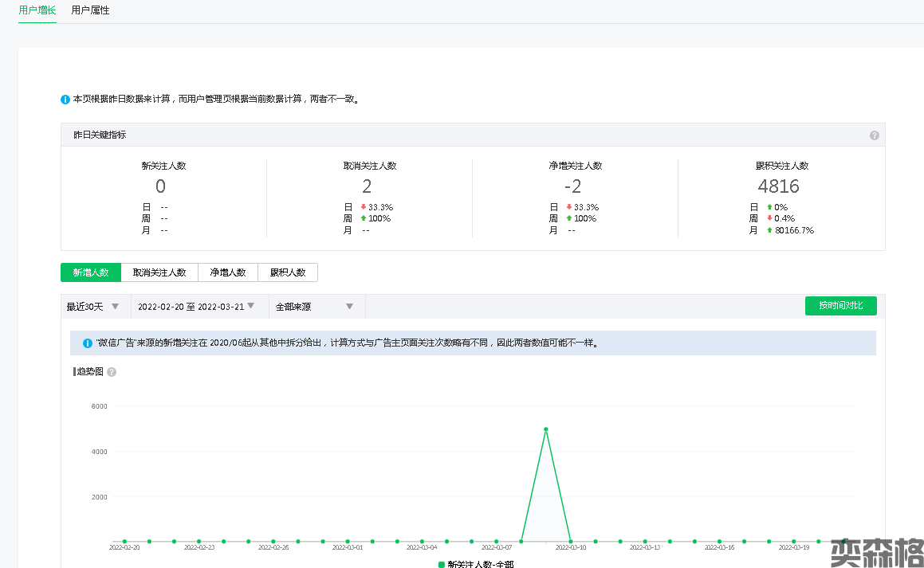Open the 用户增长 tab
The width and height of the screenshot is (924, 568).
37,10
